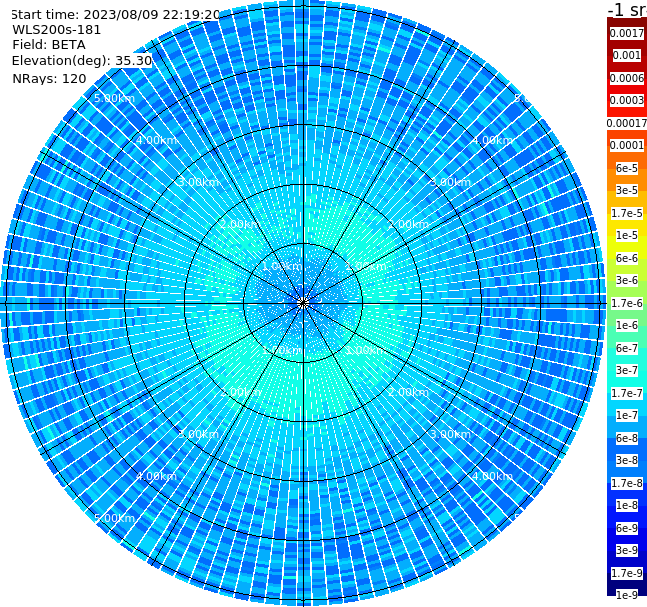Image resolution: width=647 pixels, height=607 pixels.
Task: Click the 1.7e-8 colorbar label
Action: [627, 483]
